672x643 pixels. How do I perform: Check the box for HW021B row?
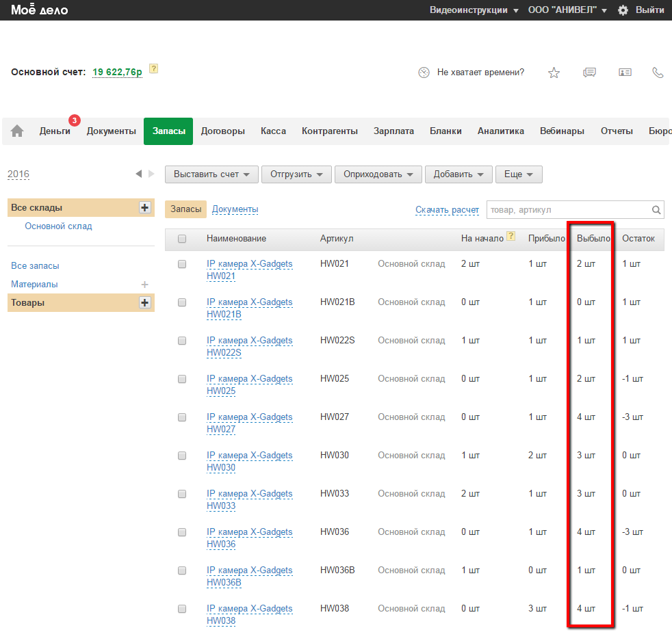point(182,302)
